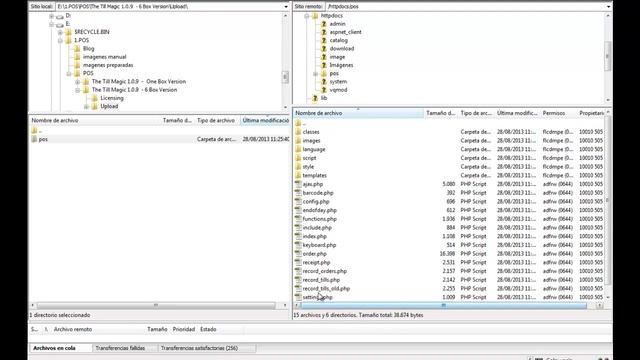The width and height of the screenshot is (640, 360).
Task: Expand the local Upload folder node
Action: [x=86, y=107]
